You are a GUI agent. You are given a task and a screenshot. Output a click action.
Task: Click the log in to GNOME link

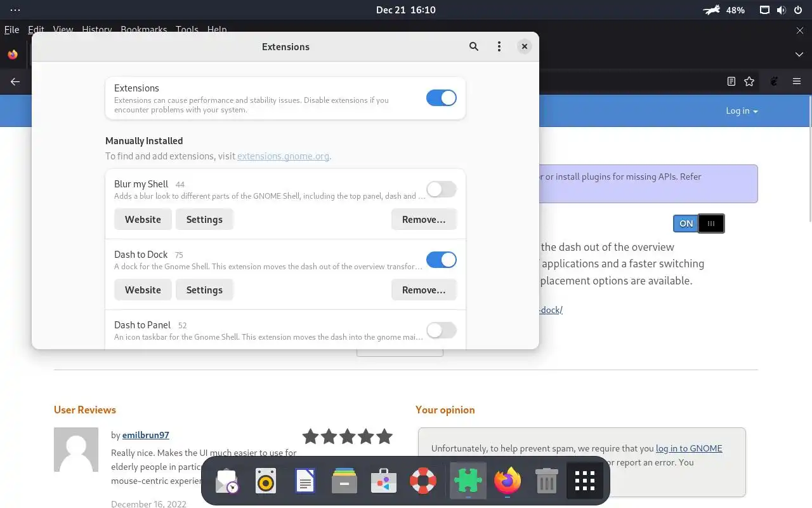(x=689, y=448)
